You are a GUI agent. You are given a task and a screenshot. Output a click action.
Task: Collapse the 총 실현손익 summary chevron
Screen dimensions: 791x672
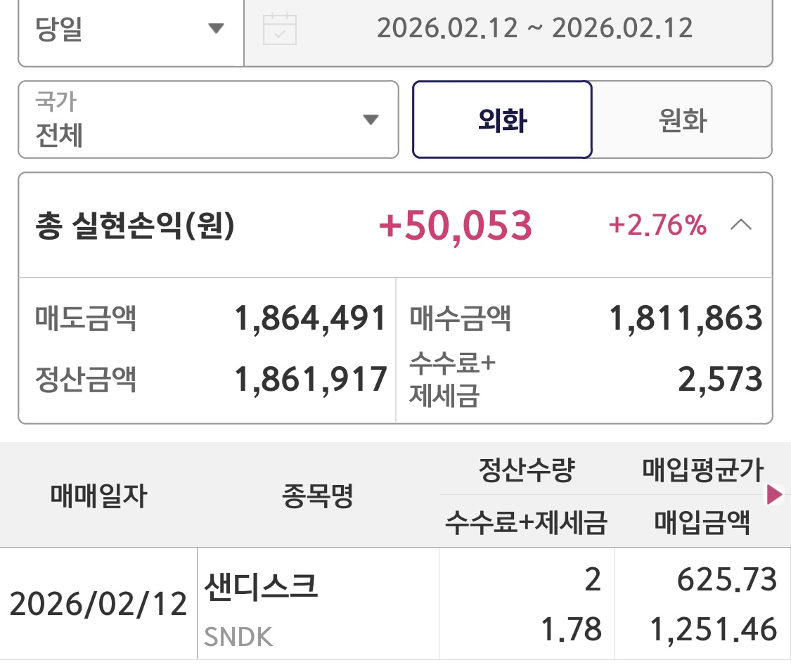click(742, 226)
